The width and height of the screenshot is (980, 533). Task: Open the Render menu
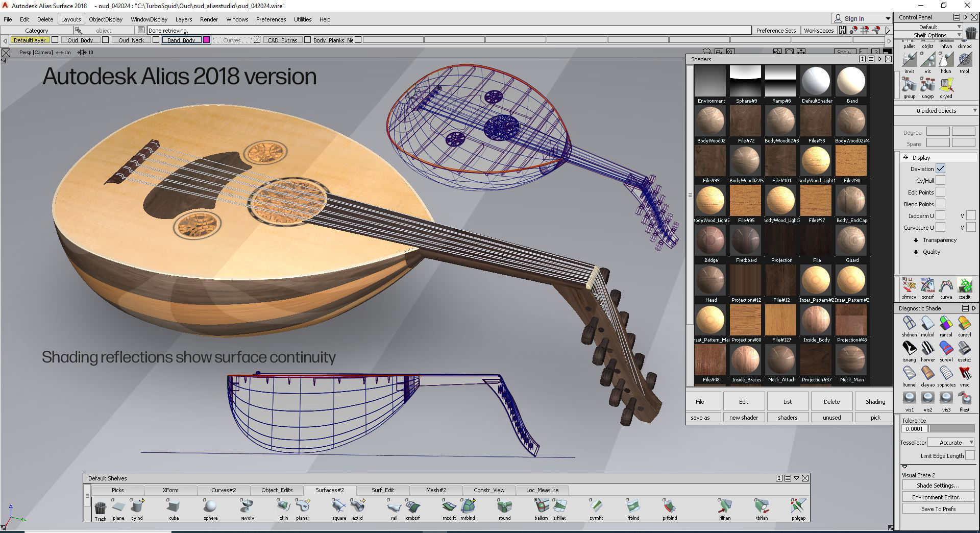click(x=209, y=19)
